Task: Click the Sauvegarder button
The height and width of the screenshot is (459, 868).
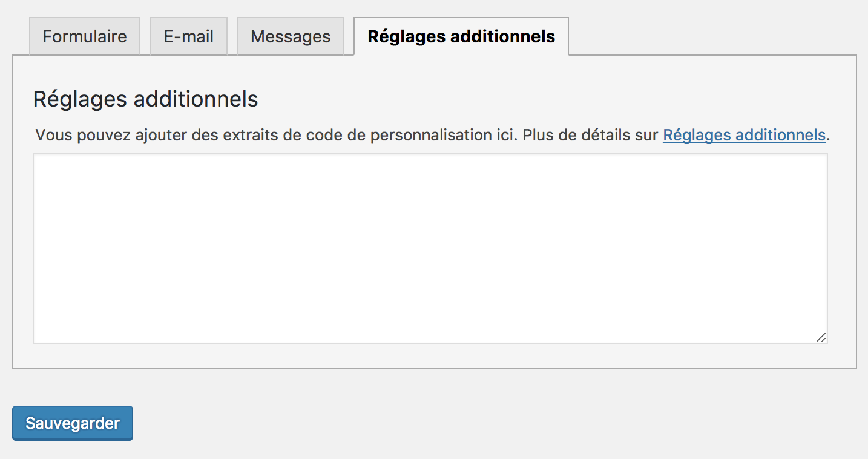Action: pos(72,423)
